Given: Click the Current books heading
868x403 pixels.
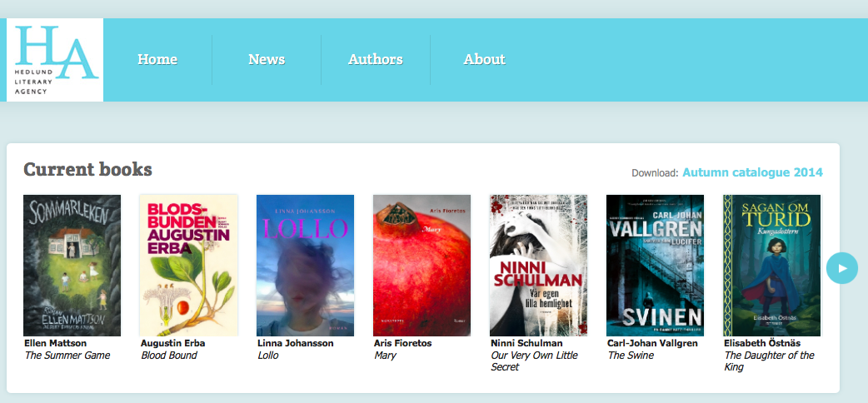Looking at the screenshot, I should 88,169.
